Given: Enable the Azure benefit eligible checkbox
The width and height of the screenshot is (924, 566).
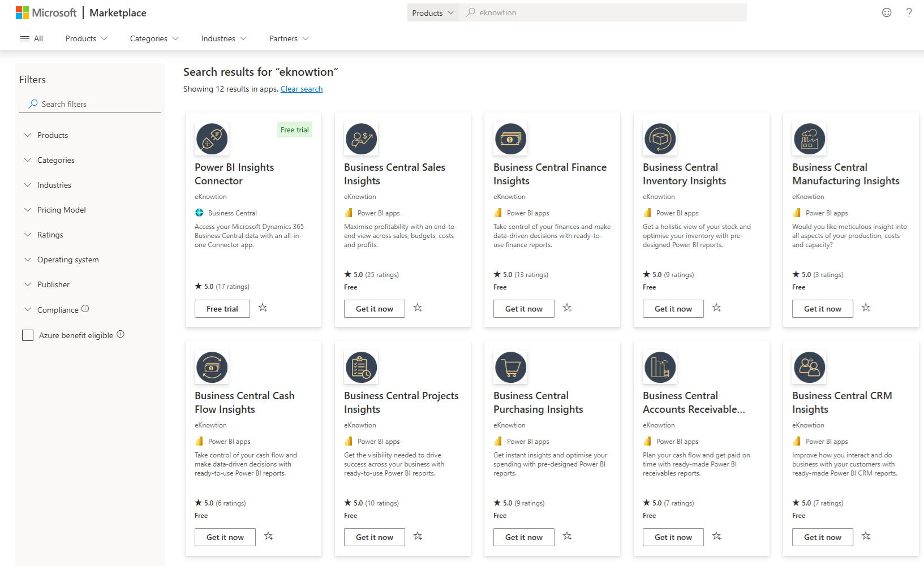Looking at the screenshot, I should pyautogui.click(x=28, y=335).
